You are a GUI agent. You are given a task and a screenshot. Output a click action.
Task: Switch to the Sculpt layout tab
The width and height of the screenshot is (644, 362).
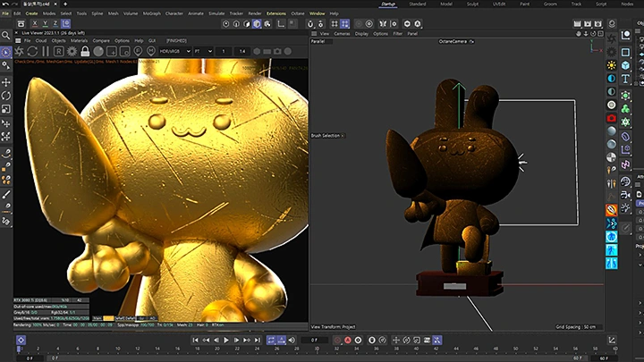click(x=472, y=4)
